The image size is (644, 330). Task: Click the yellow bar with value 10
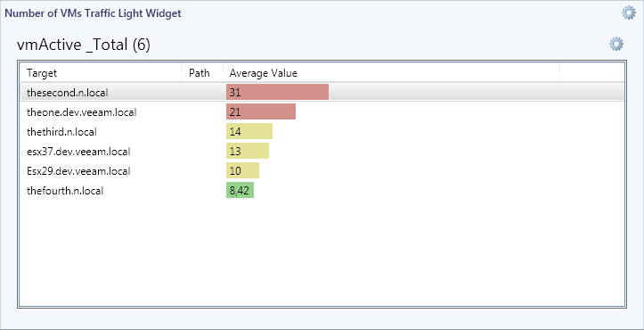[243, 170]
